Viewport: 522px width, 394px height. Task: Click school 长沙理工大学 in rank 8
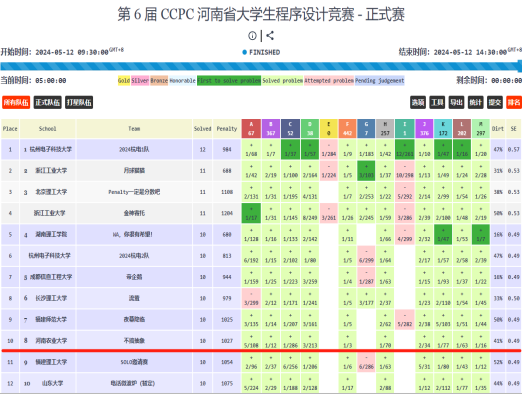click(x=51, y=298)
